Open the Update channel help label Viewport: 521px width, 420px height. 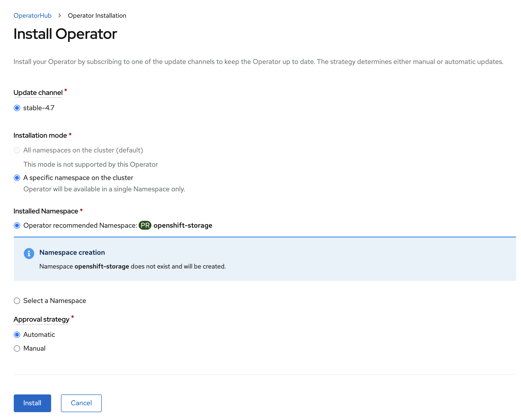38,93
